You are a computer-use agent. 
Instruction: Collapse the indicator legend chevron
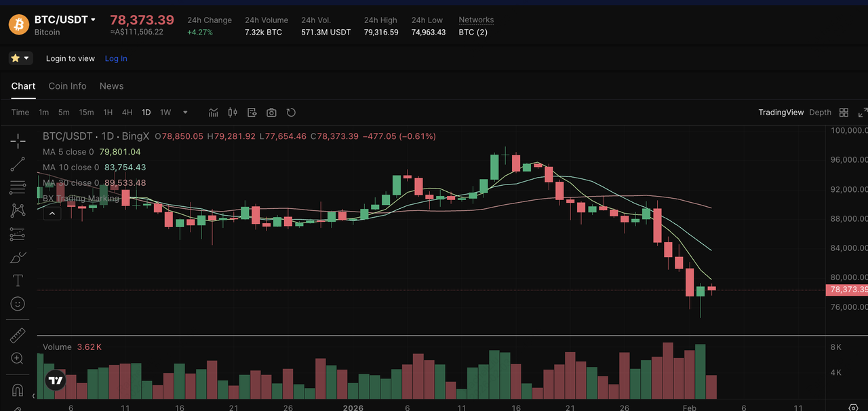tap(52, 214)
